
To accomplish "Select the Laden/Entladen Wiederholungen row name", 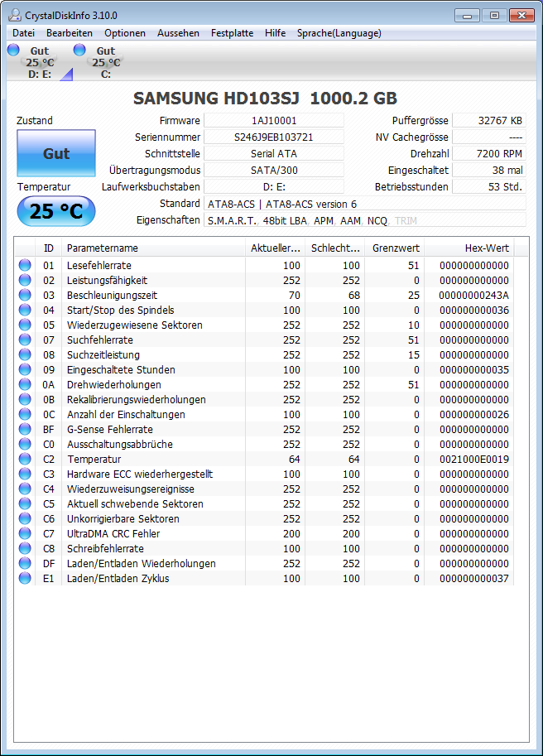I will [x=142, y=564].
